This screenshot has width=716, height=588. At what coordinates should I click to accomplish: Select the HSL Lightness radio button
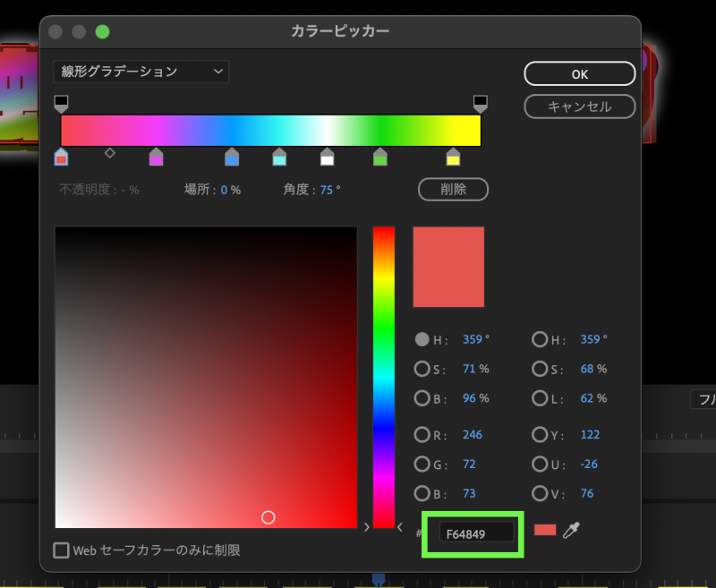540,398
